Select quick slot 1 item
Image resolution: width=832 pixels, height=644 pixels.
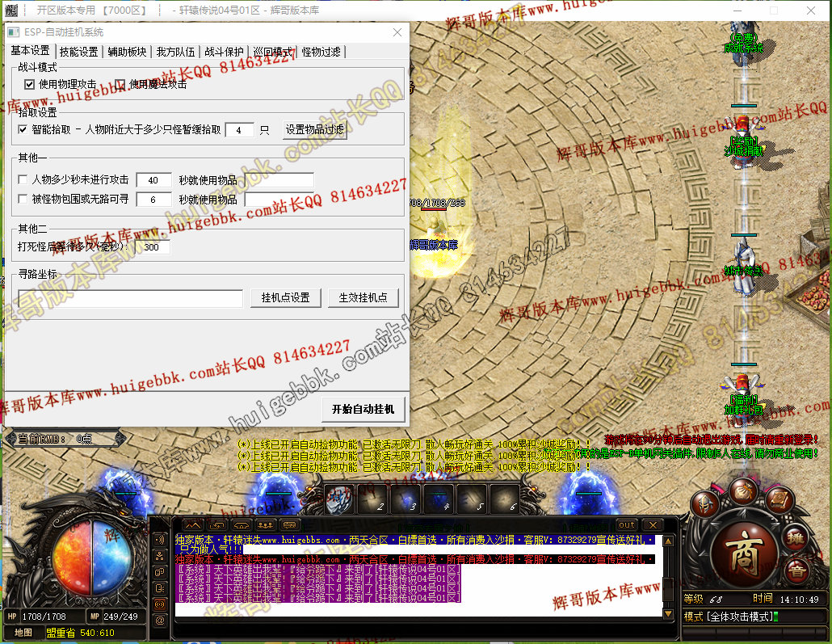(339, 499)
